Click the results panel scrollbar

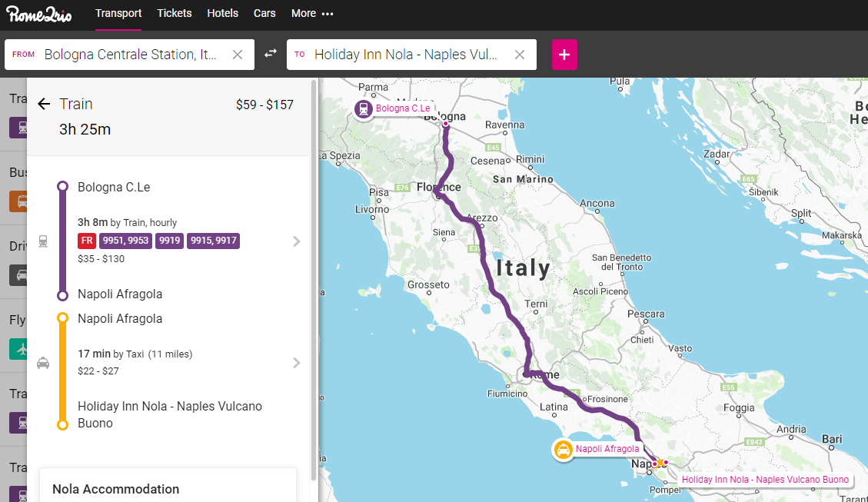314,280
